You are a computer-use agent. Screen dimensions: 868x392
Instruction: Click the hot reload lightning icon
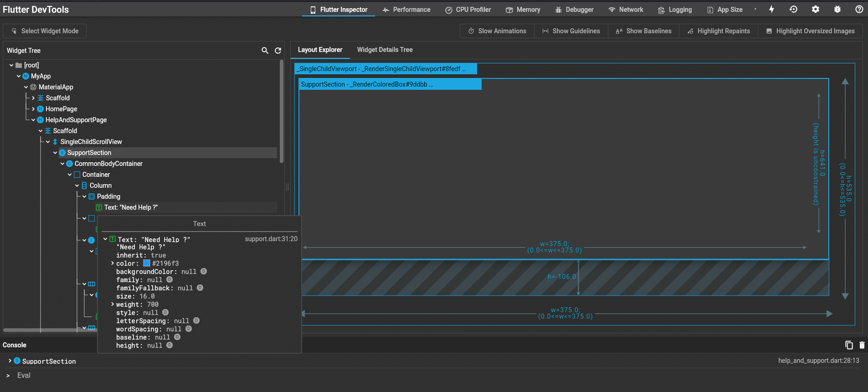pos(771,9)
